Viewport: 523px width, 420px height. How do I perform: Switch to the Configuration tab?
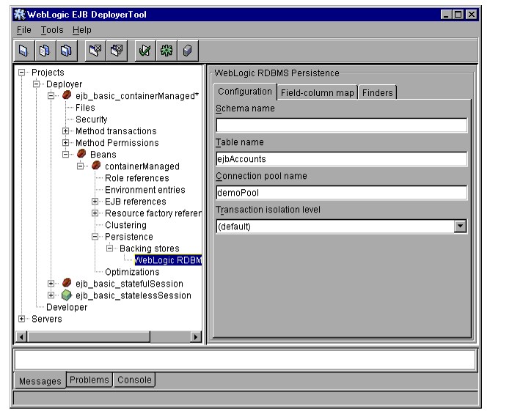(245, 92)
